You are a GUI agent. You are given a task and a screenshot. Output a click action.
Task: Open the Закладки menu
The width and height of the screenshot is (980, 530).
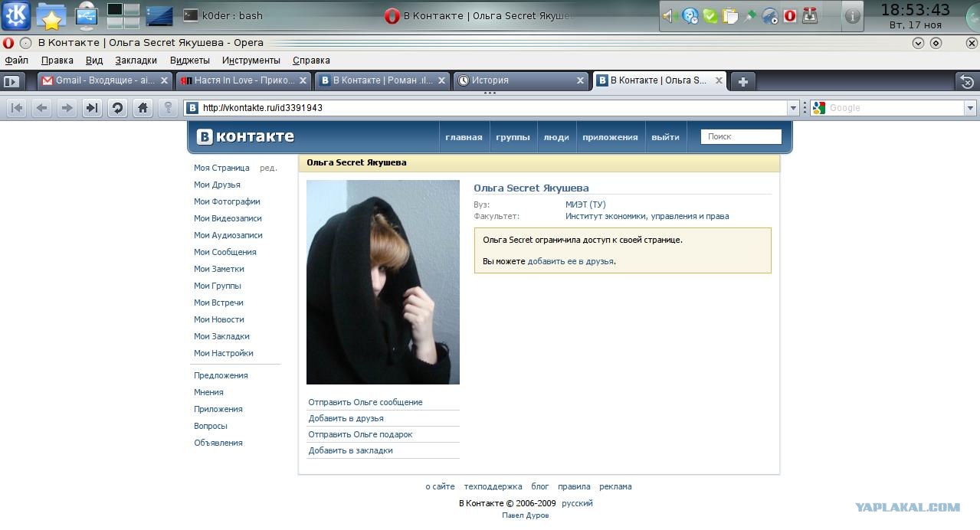click(136, 61)
